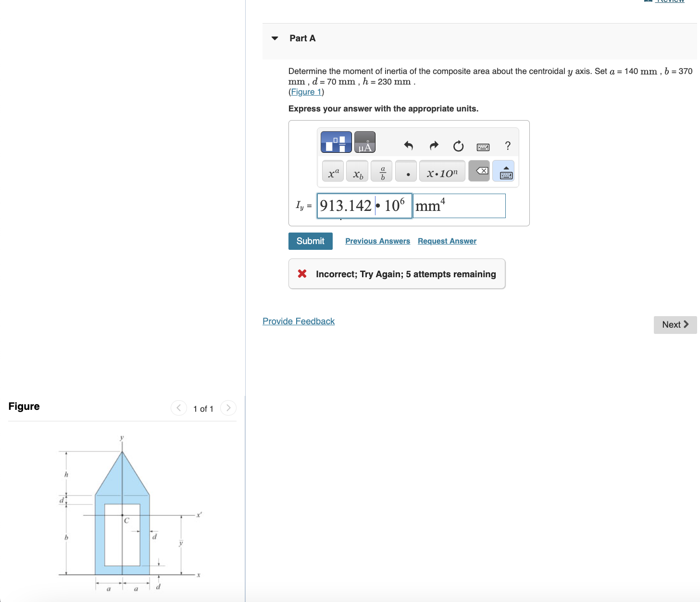Open the keyboard shortcuts panel
The image size is (700, 602).
(483, 147)
